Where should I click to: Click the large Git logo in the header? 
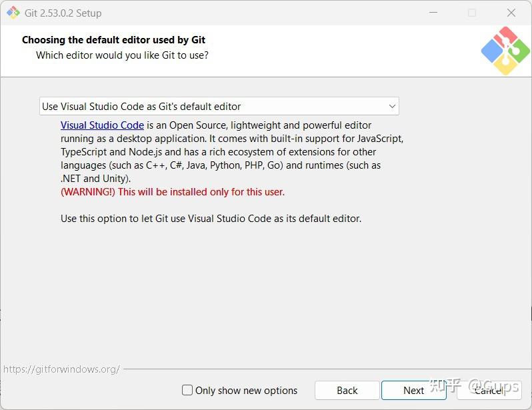pos(505,51)
